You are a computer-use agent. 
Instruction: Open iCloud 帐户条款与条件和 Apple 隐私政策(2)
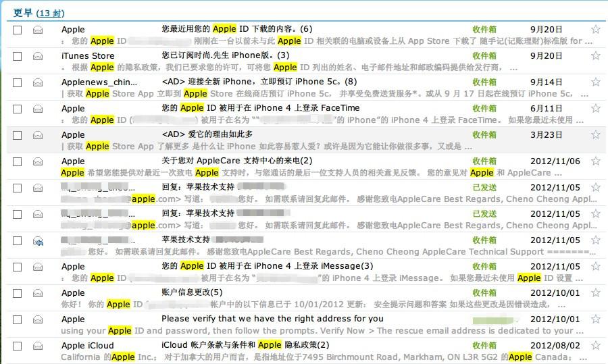[x=245, y=345]
